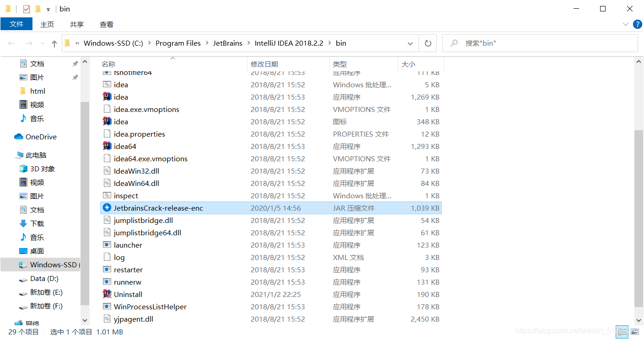Click the launcher application icon
The image size is (644, 339).
tap(107, 245)
